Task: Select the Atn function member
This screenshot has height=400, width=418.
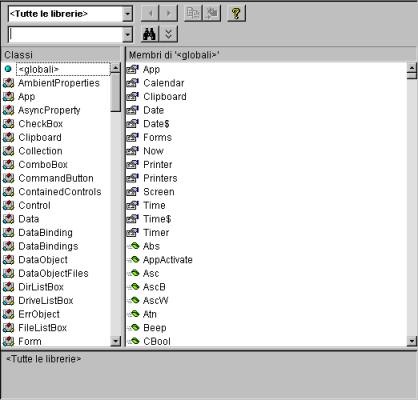Action: pos(149,314)
